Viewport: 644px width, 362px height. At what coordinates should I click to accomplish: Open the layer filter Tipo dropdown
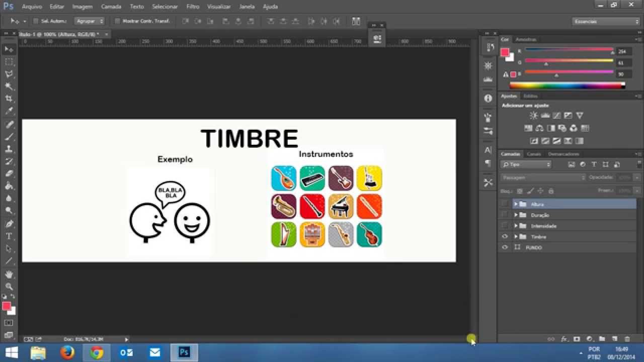(526, 164)
